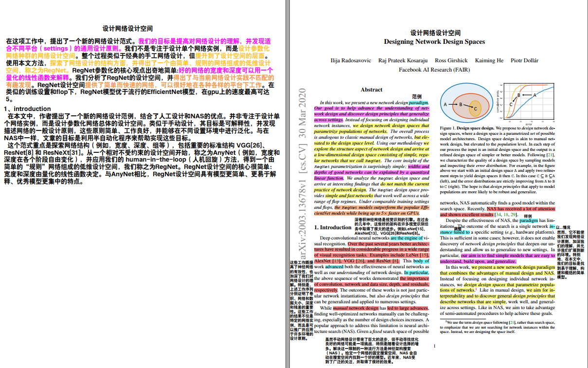Click the Chinese title above the English paper title

click(x=435, y=33)
